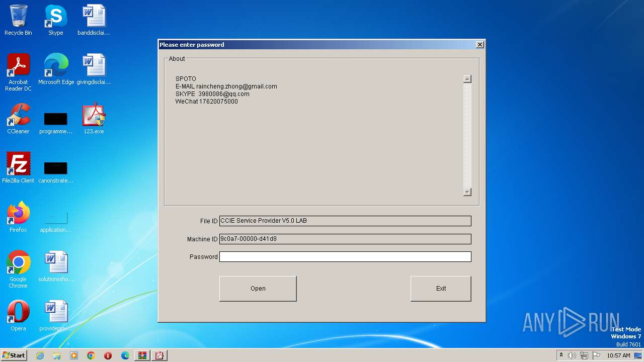Open Edge from the taskbar
The height and width of the screenshot is (362, 644).
tap(125, 355)
